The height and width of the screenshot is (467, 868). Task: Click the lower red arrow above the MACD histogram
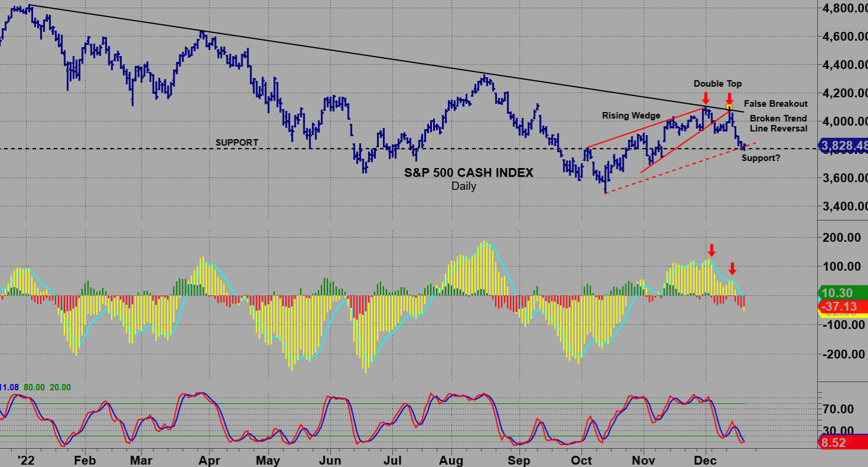pos(732,268)
